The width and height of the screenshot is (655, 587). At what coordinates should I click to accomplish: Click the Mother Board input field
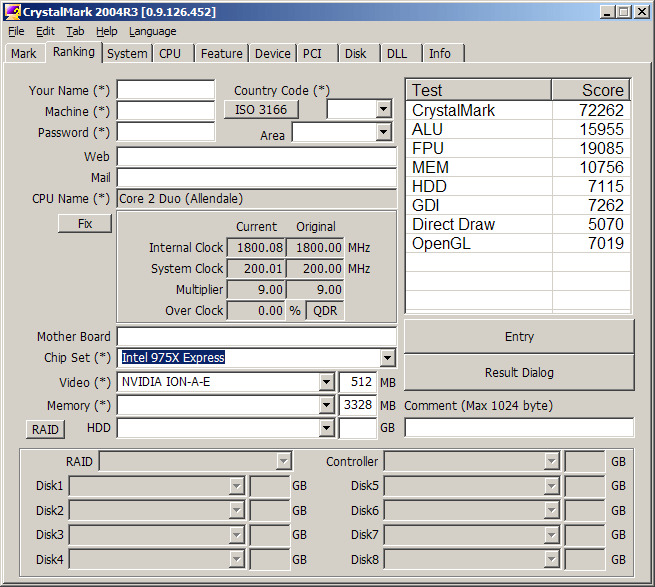click(x=256, y=337)
